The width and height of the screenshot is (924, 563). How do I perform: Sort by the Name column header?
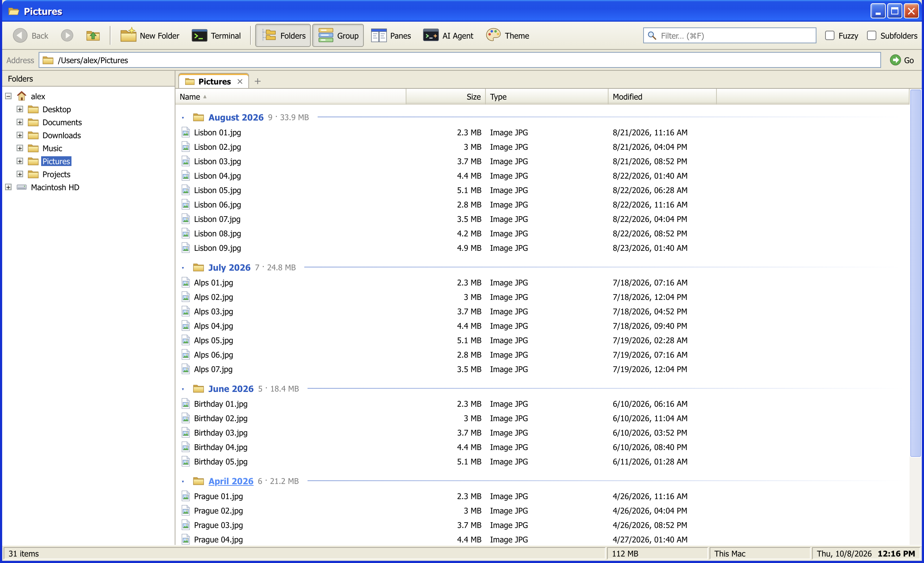(x=291, y=97)
